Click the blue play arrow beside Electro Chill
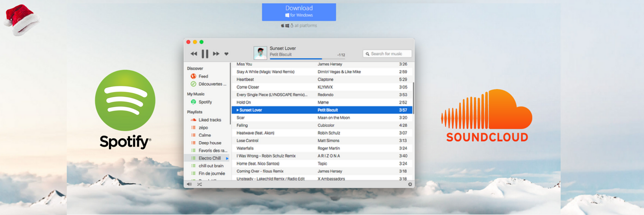644x215 pixels. point(228,158)
